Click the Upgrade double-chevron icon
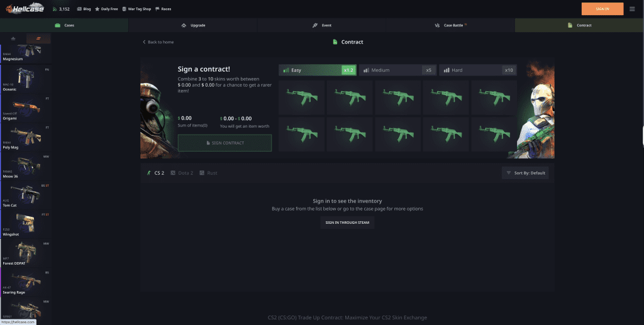644x325 pixels. coord(184,25)
